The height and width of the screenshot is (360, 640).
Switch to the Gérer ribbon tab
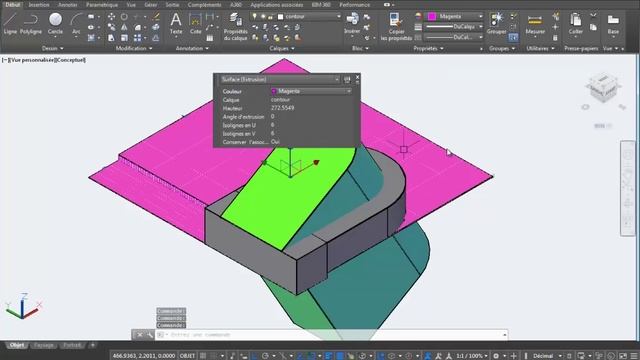[151, 5]
